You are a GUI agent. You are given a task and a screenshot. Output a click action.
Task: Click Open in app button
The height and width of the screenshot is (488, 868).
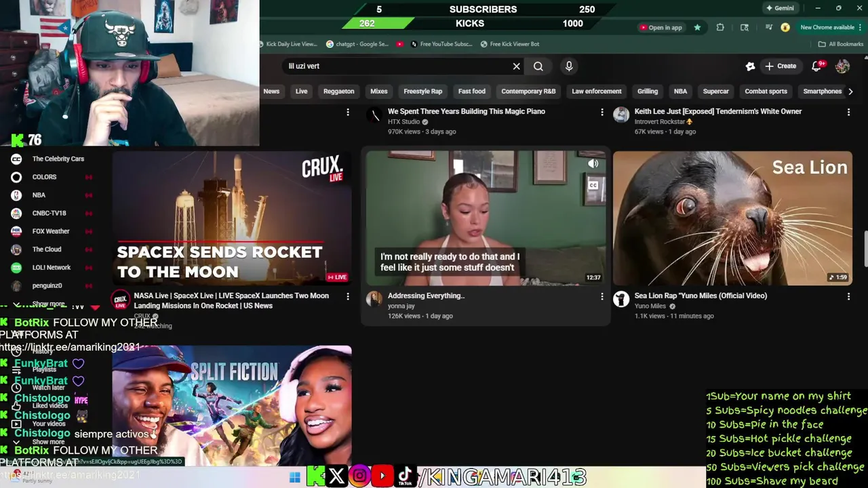click(x=660, y=27)
